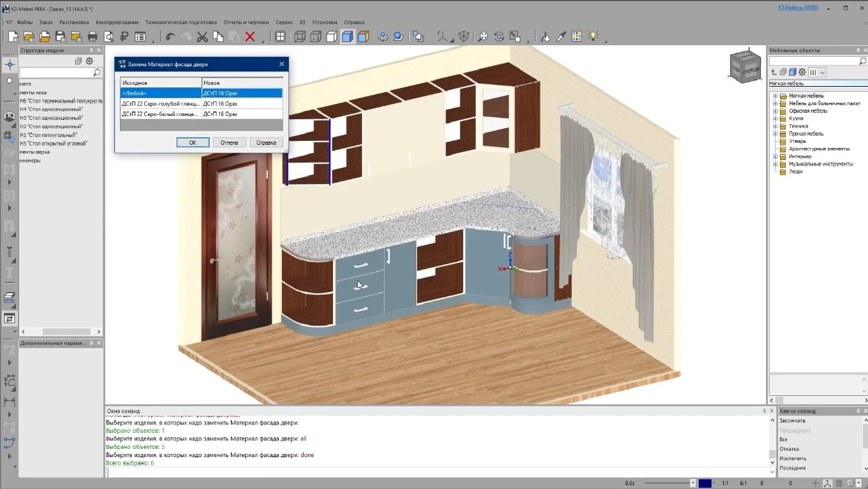Enable wireframe cube display mode
Screen dimensions: 868x489
300,37
